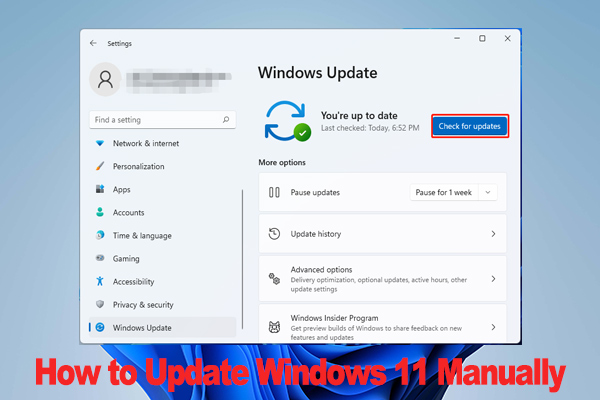Open Advanced options via its chevron
Viewport: 600px width, 400px height.
click(x=493, y=279)
